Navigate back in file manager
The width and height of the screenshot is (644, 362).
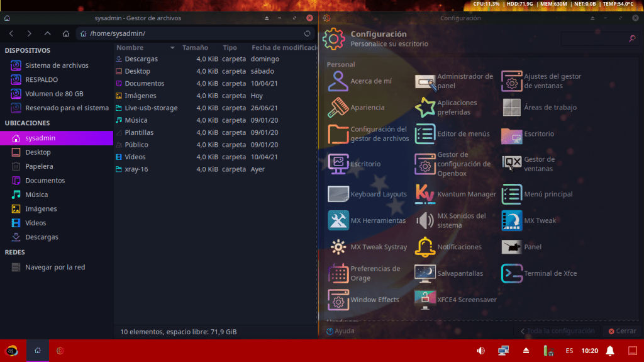11,33
